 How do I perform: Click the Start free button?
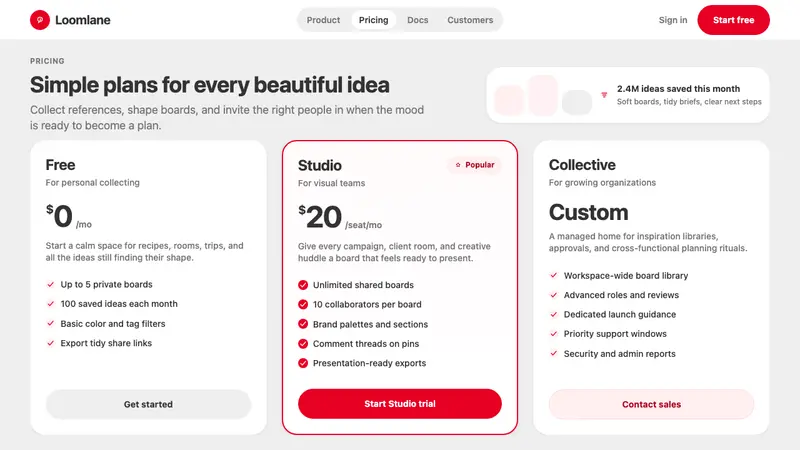733,20
